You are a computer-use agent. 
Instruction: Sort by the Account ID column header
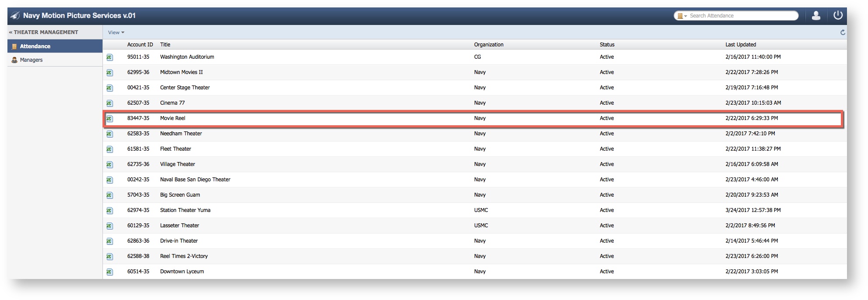140,45
